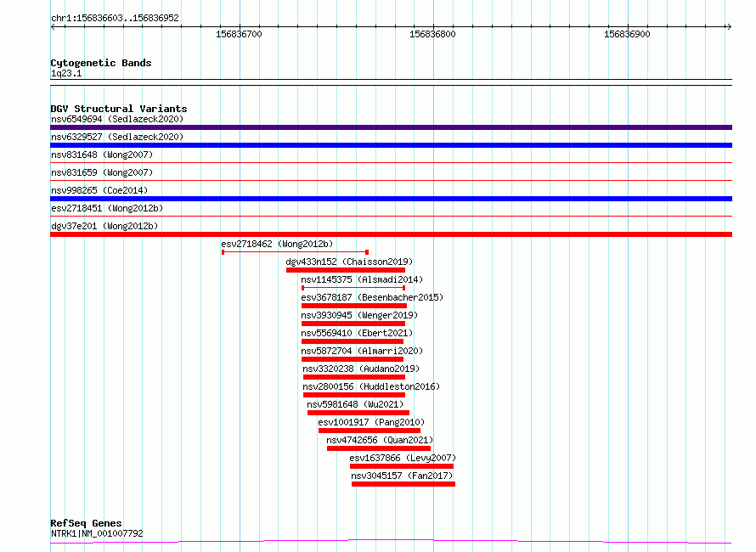This screenshot has width=756, height=552.
Task: Select the nsv3045157 (Fan2017) variant bar
Action: [x=403, y=484]
